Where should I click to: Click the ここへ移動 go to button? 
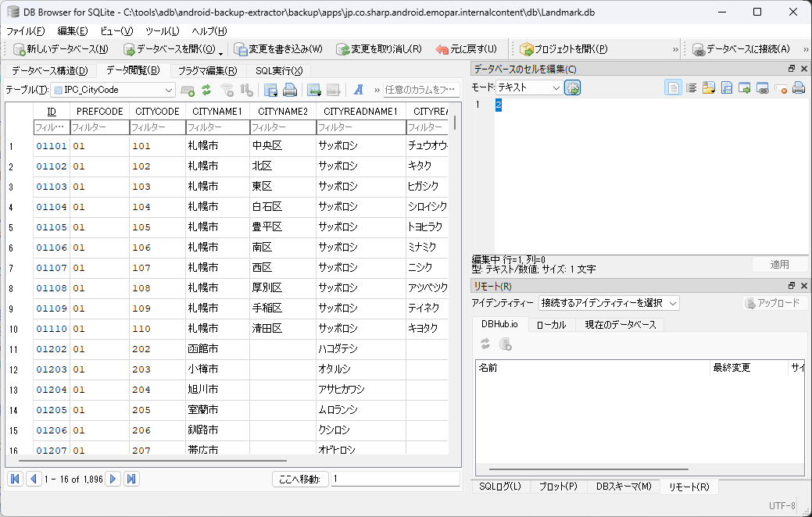[x=300, y=480]
